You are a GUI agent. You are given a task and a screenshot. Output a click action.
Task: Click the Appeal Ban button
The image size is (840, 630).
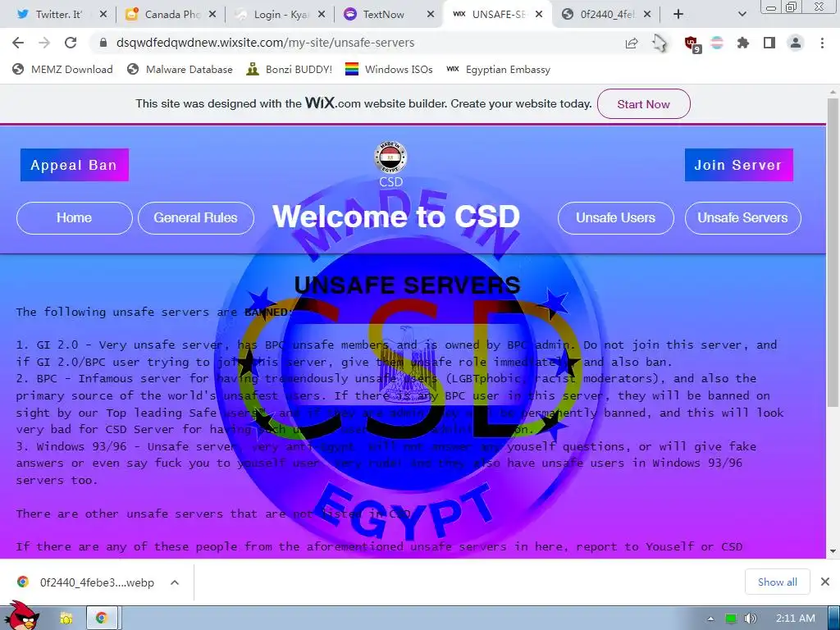coord(75,165)
